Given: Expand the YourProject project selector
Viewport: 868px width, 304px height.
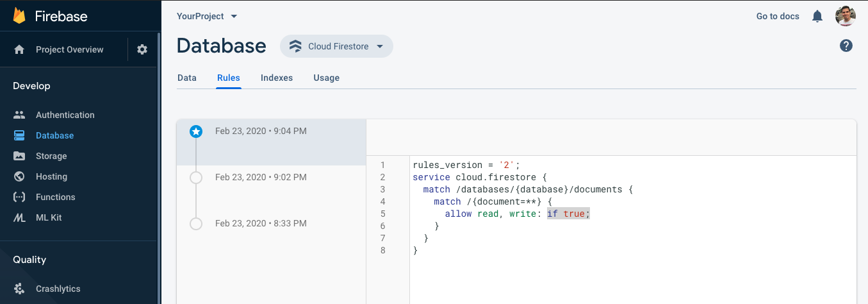Looking at the screenshot, I should click(207, 16).
